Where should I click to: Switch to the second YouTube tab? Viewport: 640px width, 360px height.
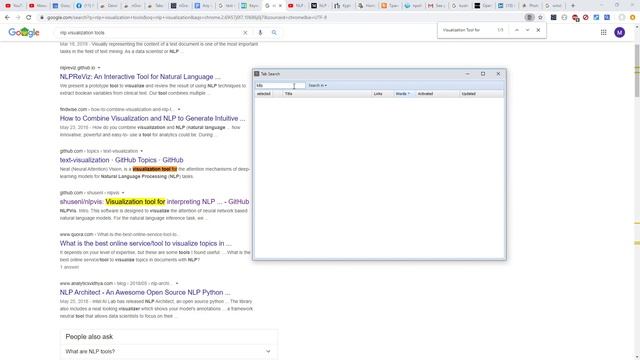(x=37, y=6)
